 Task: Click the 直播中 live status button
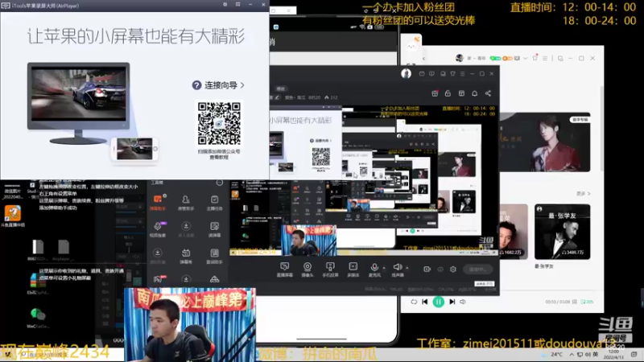(x=477, y=269)
